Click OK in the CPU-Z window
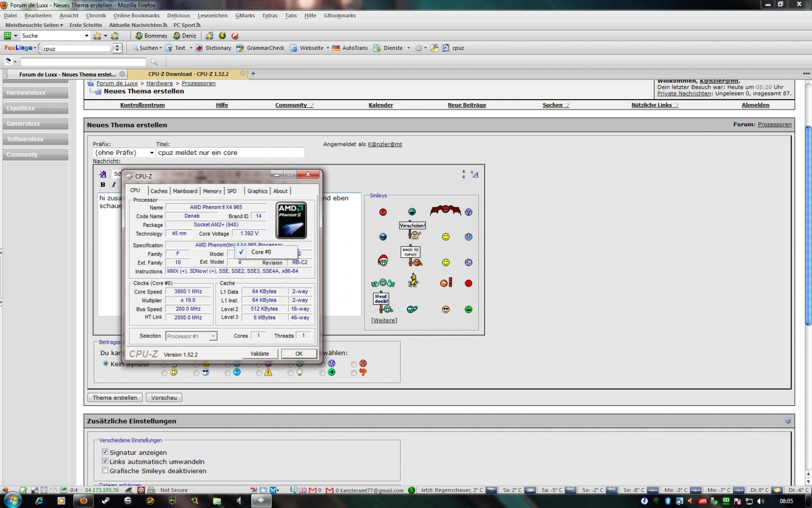Image resolution: width=812 pixels, height=508 pixels. coord(299,354)
